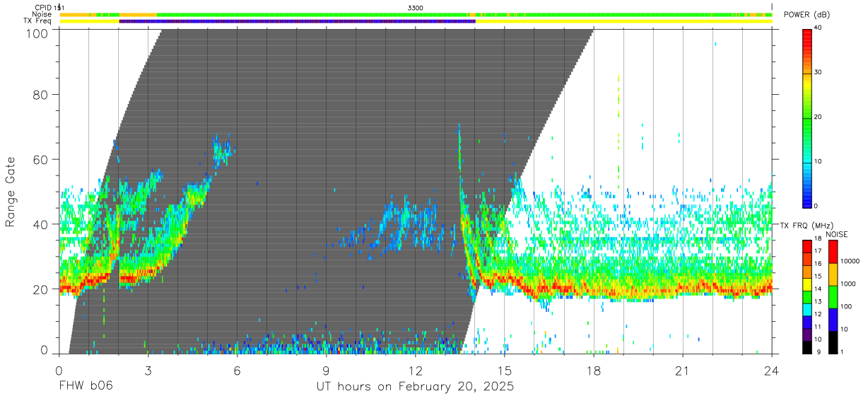Click the UT hours axis tick '3'
Image resolution: width=868 pixels, height=401 pixels.
148,370
